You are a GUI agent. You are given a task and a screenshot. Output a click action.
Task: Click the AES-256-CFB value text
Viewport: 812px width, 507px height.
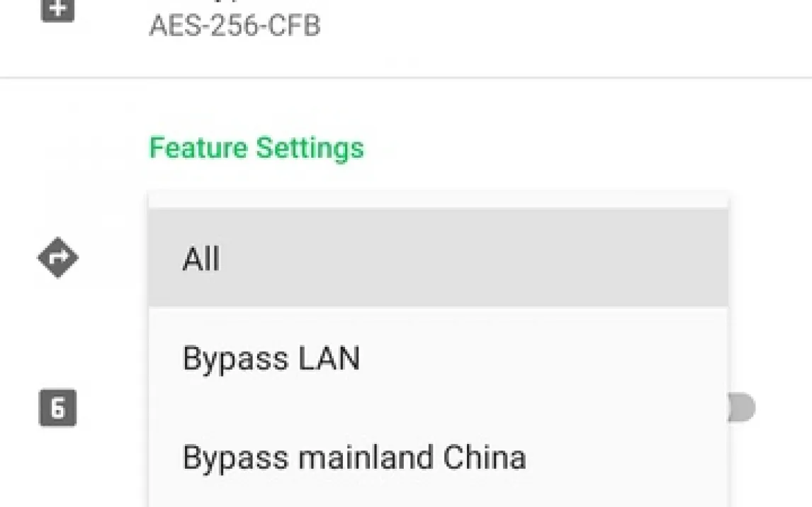(235, 26)
